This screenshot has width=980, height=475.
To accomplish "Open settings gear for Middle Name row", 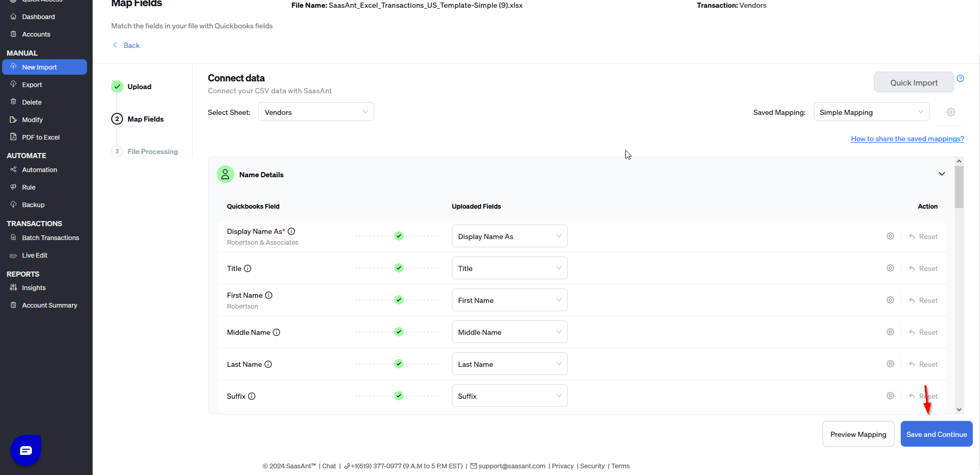I will pyautogui.click(x=890, y=332).
